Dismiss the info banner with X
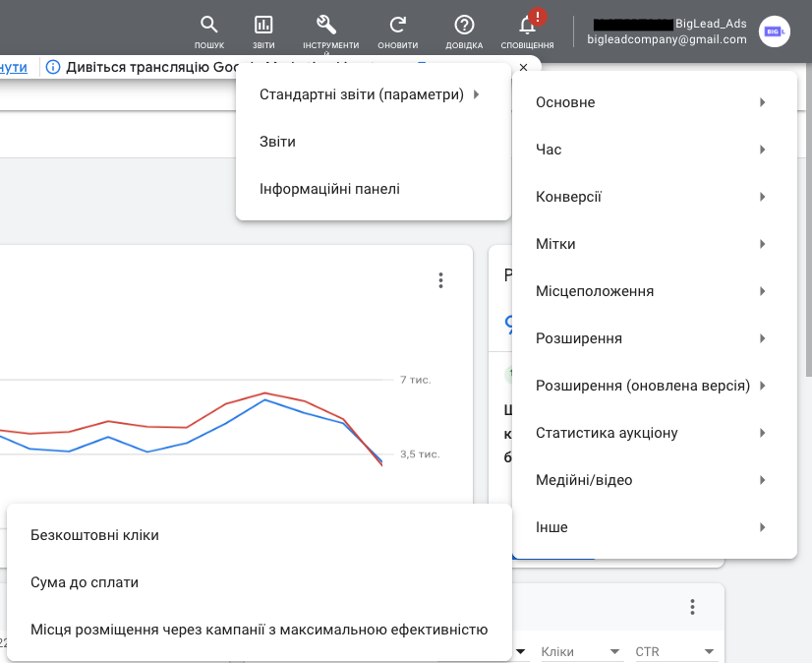This screenshot has width=812, height=663. 523,67
